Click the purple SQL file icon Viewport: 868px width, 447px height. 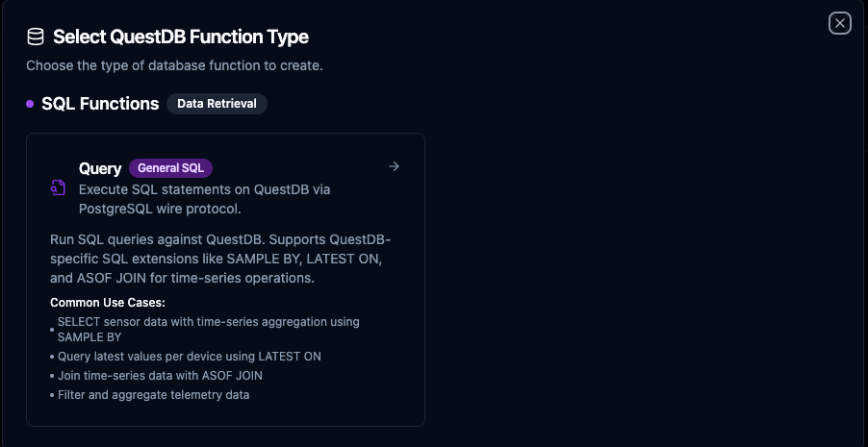tap(59, 187)
